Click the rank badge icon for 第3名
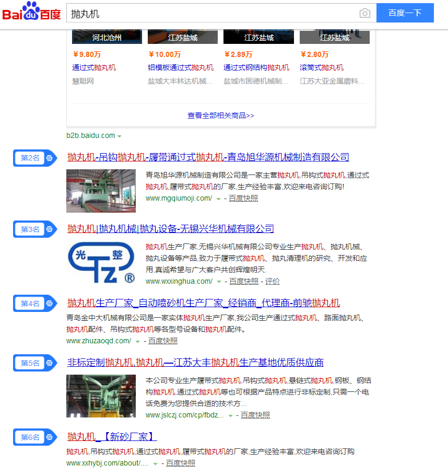The width and height of the screenshot is (448, 476). click(35, 229)
